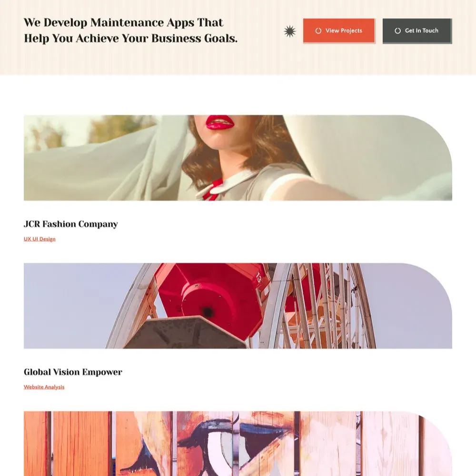
Task: Click the headline line 'We Develop Maintenance Apps That'
Action: tap(124, 23)
